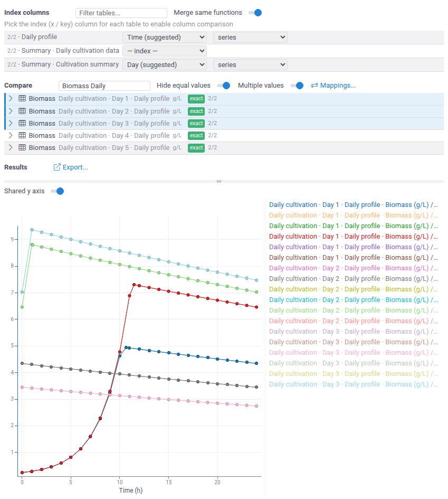Expand Biomass Day 4 row chevron
Viewport: 448px width, 499px height.
(x=11, y=135)
